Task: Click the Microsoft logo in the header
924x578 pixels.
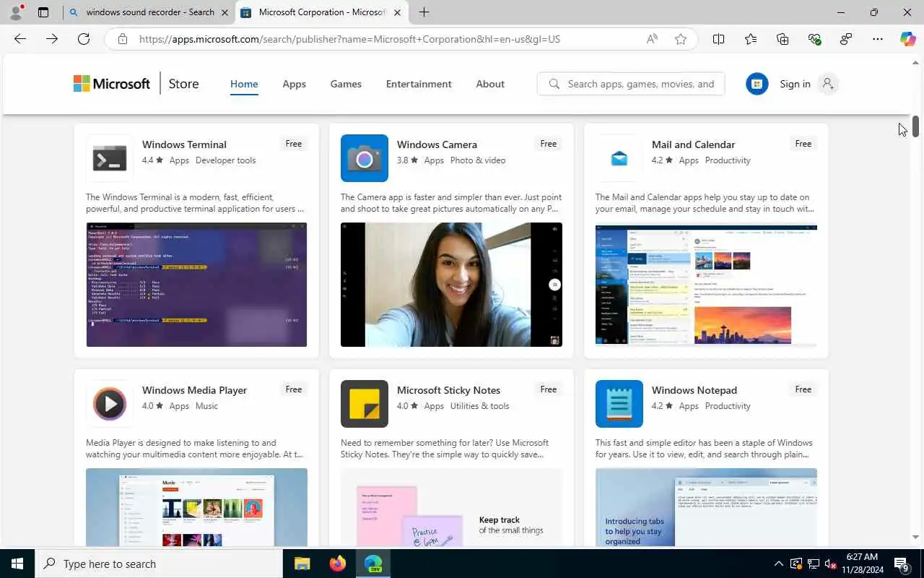Action: pos(112,84)
